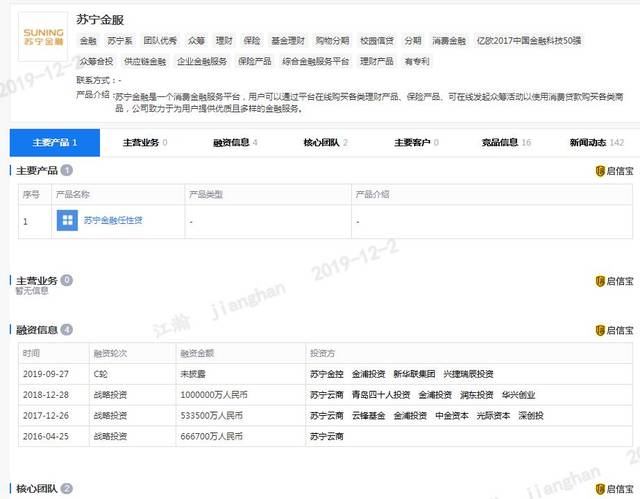
Task: Select the 主要客户 tab
Action: 416,142
